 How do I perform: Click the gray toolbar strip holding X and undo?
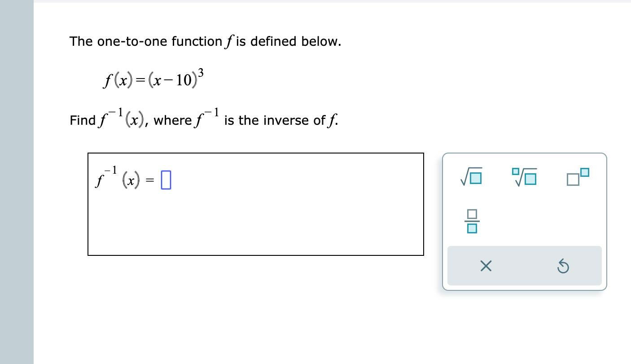(x=524, y=266)
